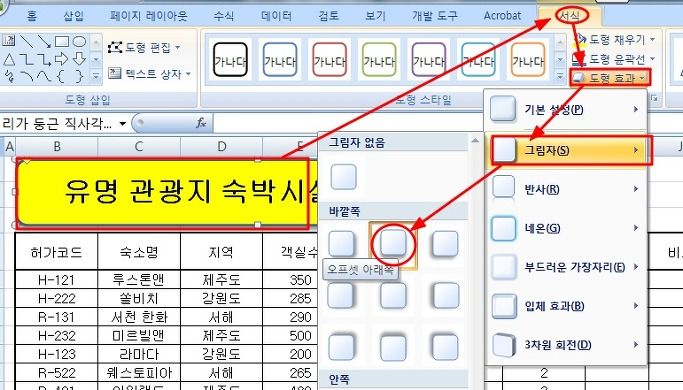
Task: Open the 3차원 회전(D) submenu
Action: (x=566, y=345)
